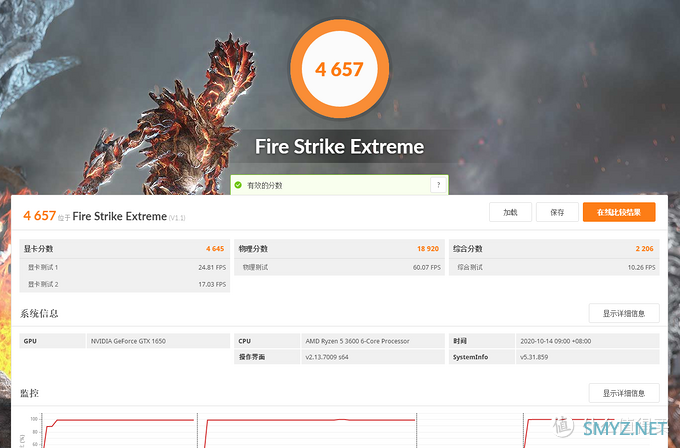Click the 保存 (Save) button

tap(557, 212)
